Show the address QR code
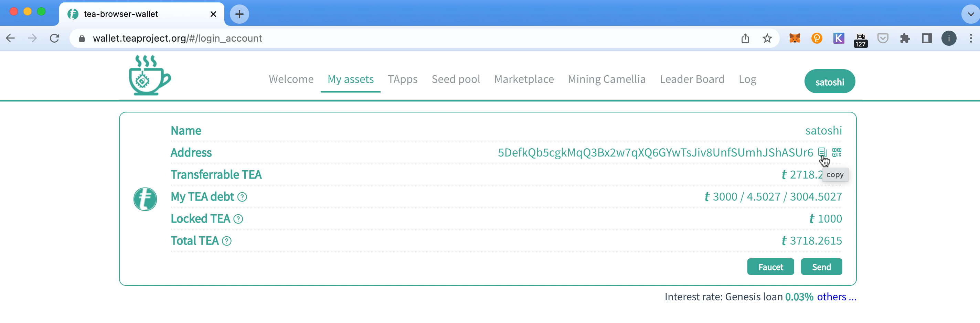The image size is (980, 323). point(837,152)
